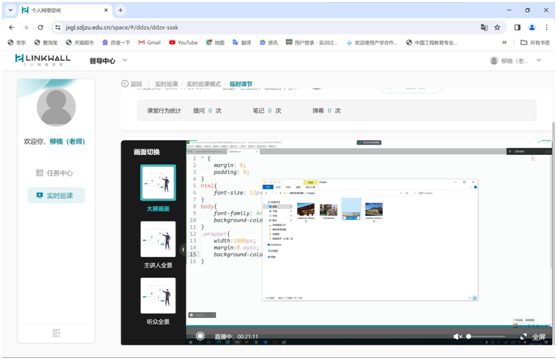Screen dimensions: 557x360
Task: Click the 实时巡课模式 breadcrumb
Action: pos(204,84)
